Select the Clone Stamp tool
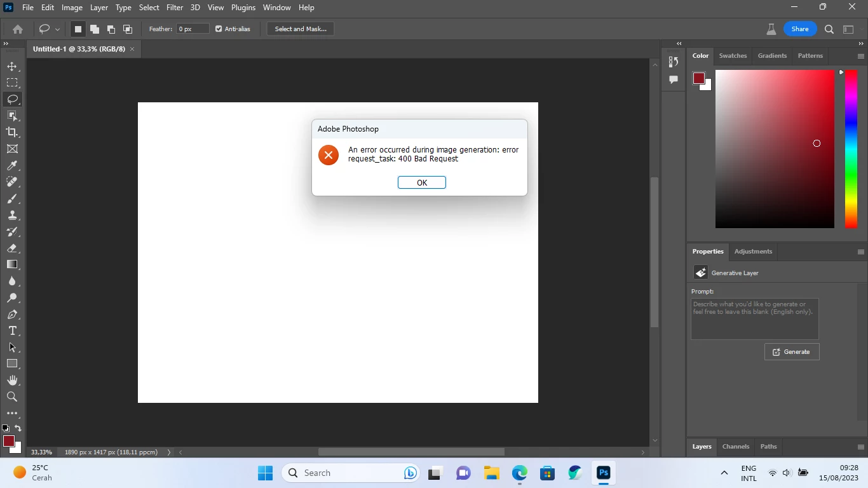The height and width of the screenshot is (488, 868). pos(12,215)
